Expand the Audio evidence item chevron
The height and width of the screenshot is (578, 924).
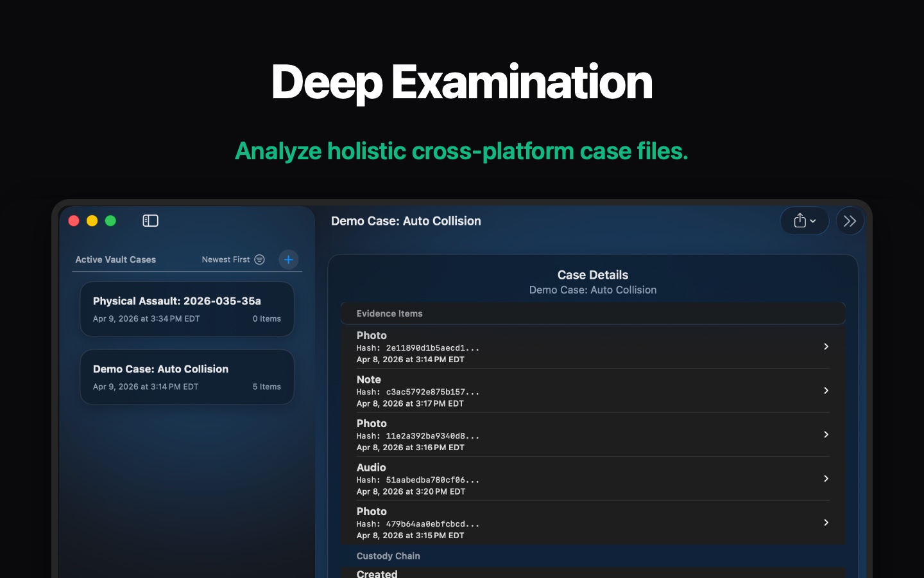826,478
